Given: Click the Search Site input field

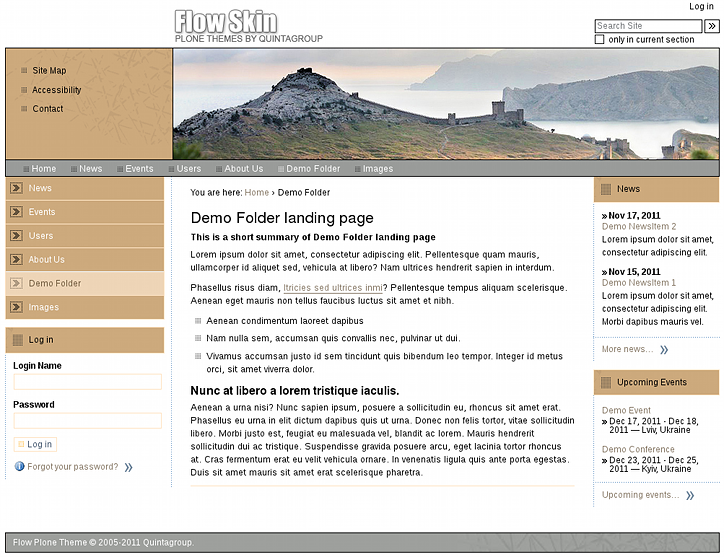Looking at the screenshot, I should [648, 26].
